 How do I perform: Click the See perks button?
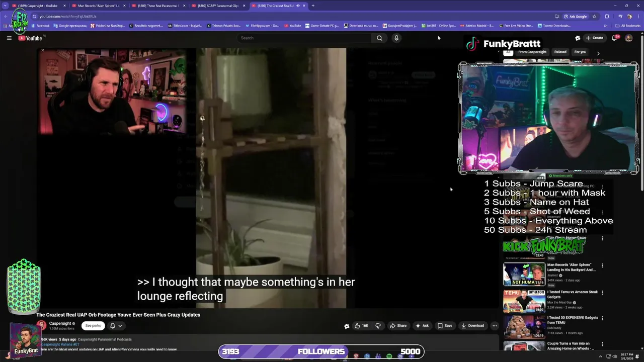pyautogui.click(x=93, y=326)
